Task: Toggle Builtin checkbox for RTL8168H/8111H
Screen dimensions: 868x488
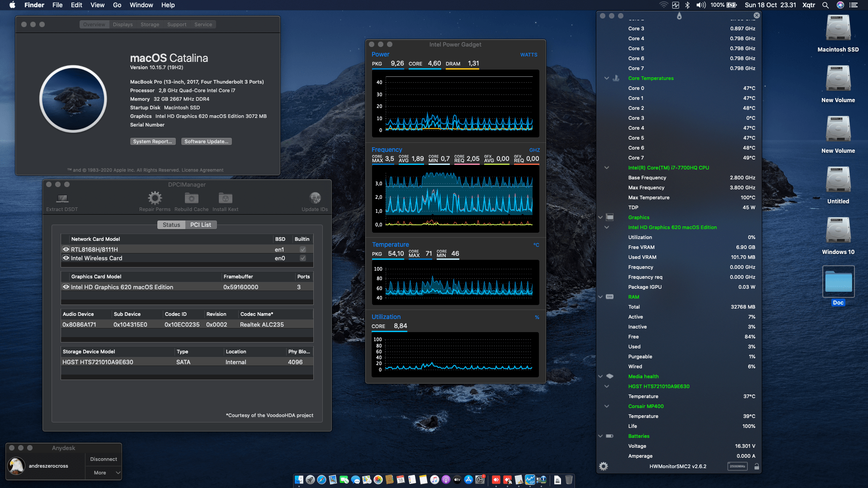Action: [303, 249]
